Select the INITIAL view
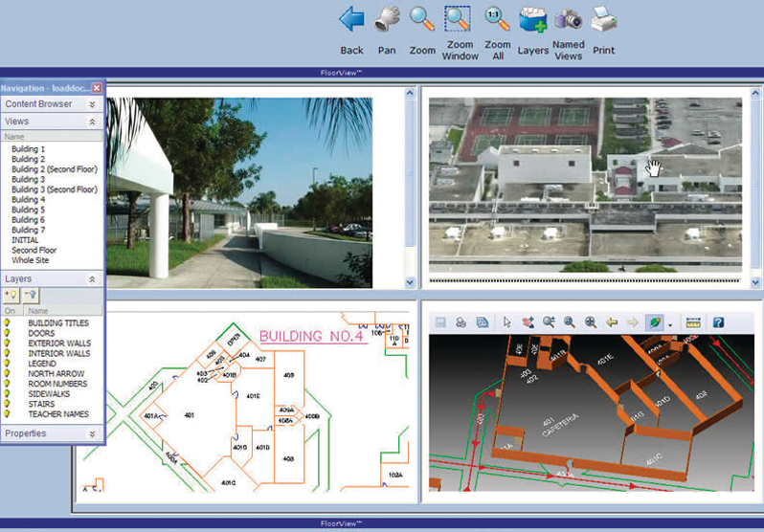Image resolution: width=764 pixels, height=532 pixels. (x=25, y=240)
